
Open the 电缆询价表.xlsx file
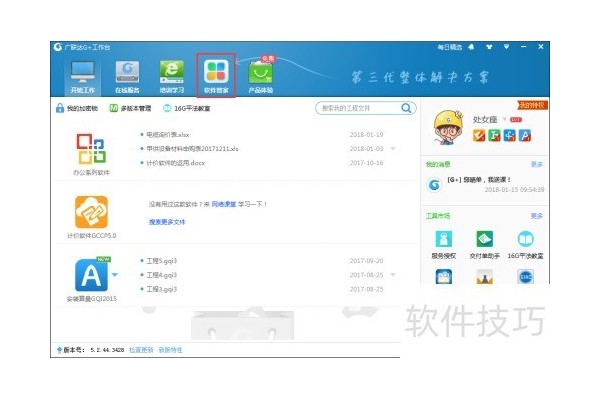point(168,134)
